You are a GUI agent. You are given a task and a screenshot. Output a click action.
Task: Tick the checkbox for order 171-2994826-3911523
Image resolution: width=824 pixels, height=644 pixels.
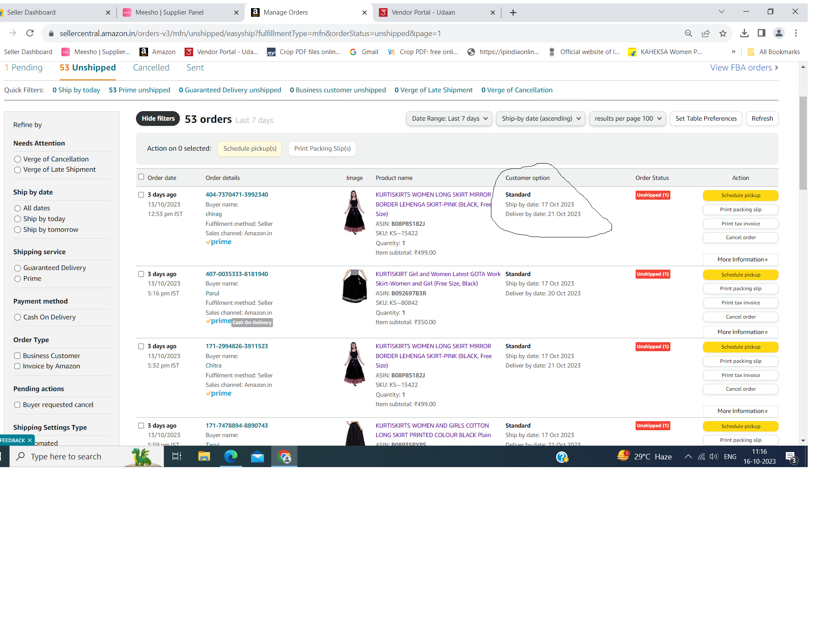coord(141,346)
